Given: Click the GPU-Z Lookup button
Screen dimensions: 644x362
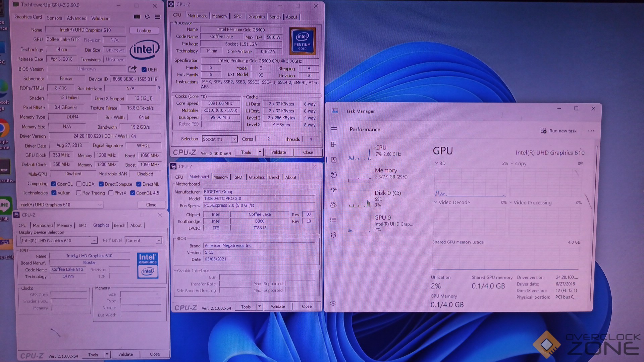Looking at the screenshot, I should pos(144,31).
